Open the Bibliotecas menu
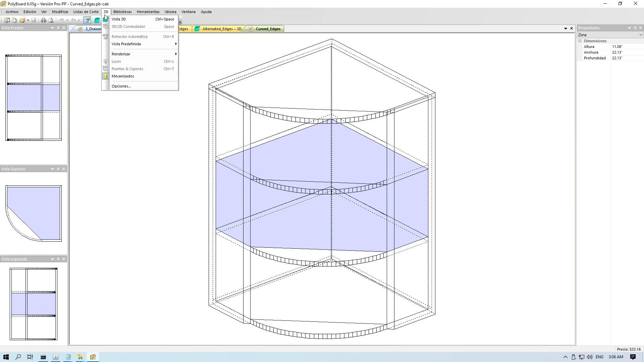This screenshot has width=644, height=362. tap(122, 12)
